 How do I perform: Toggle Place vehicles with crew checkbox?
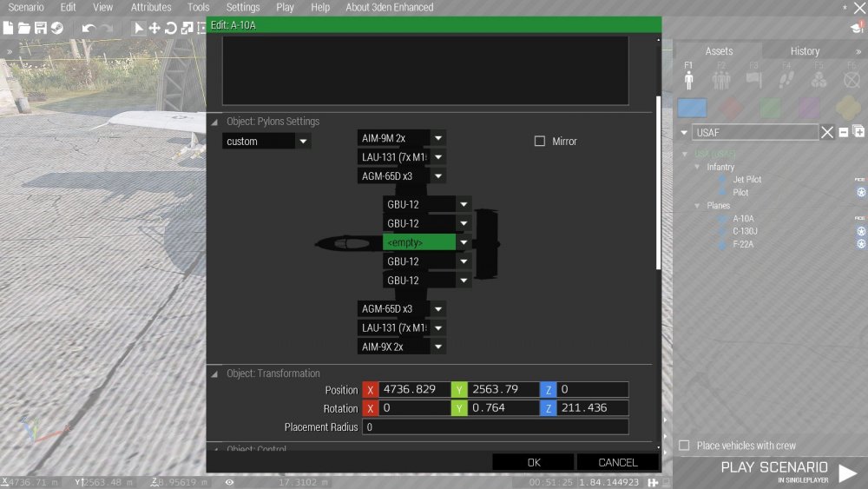[684, 446]
